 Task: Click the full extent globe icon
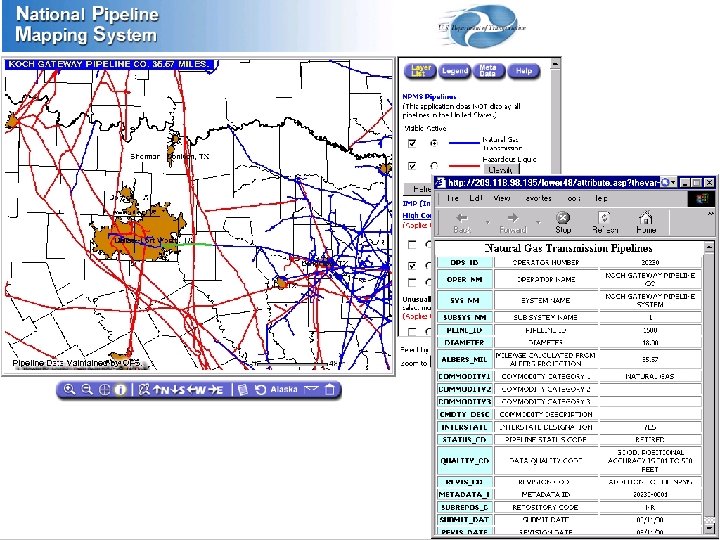[104, 390]
